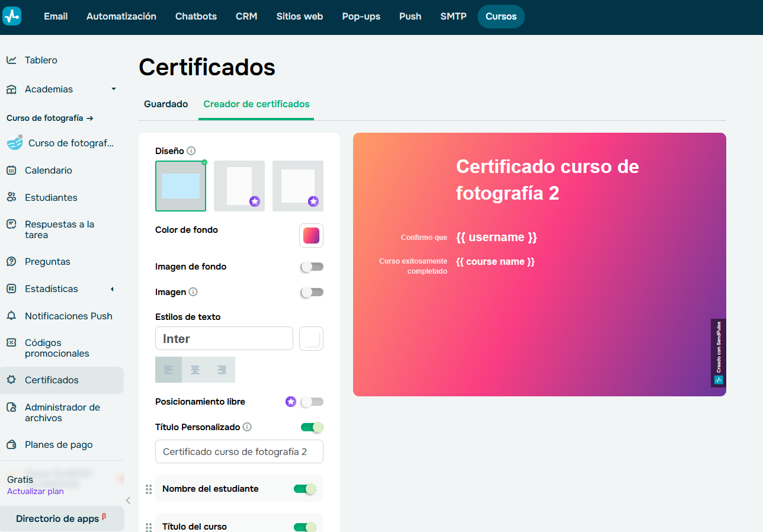Click the custom title input field
The width and height of the screenshot is (763, 532).
239,451
